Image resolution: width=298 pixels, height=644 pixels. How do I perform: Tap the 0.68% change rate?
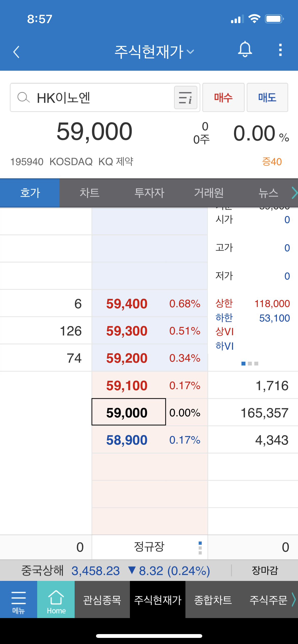coord(185,304)
